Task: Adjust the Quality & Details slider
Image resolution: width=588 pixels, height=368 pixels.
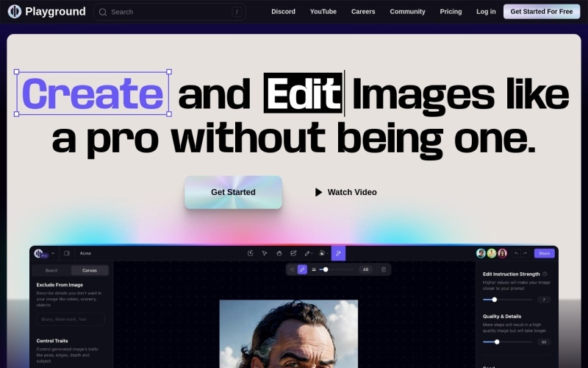Action: coord(507,342)
